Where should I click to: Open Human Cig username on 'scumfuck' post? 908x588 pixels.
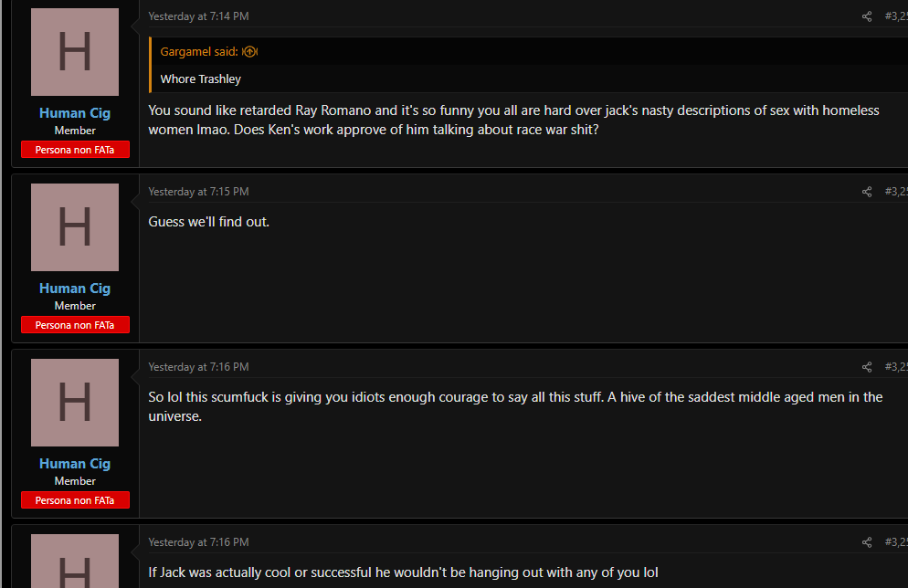point(75,464)
